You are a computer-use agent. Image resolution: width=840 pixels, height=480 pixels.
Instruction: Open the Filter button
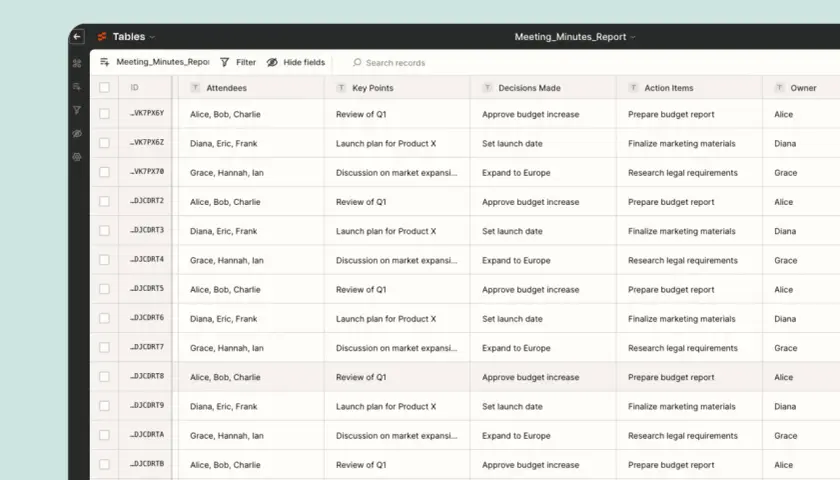click(238, 62)
